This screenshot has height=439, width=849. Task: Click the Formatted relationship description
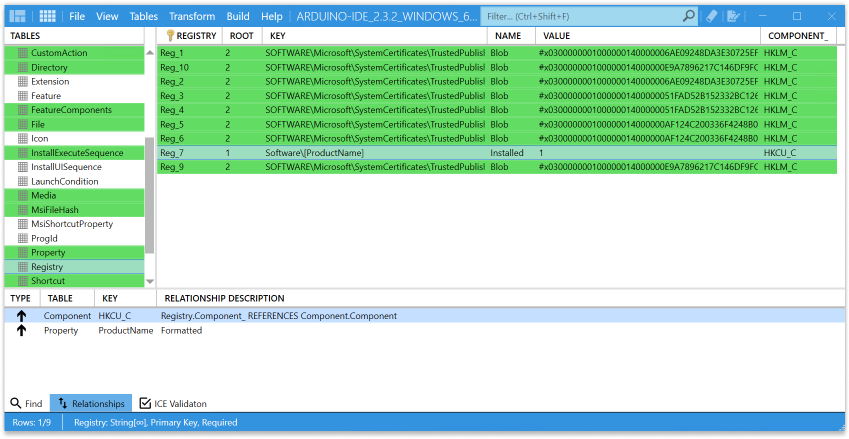pos(181,331)
